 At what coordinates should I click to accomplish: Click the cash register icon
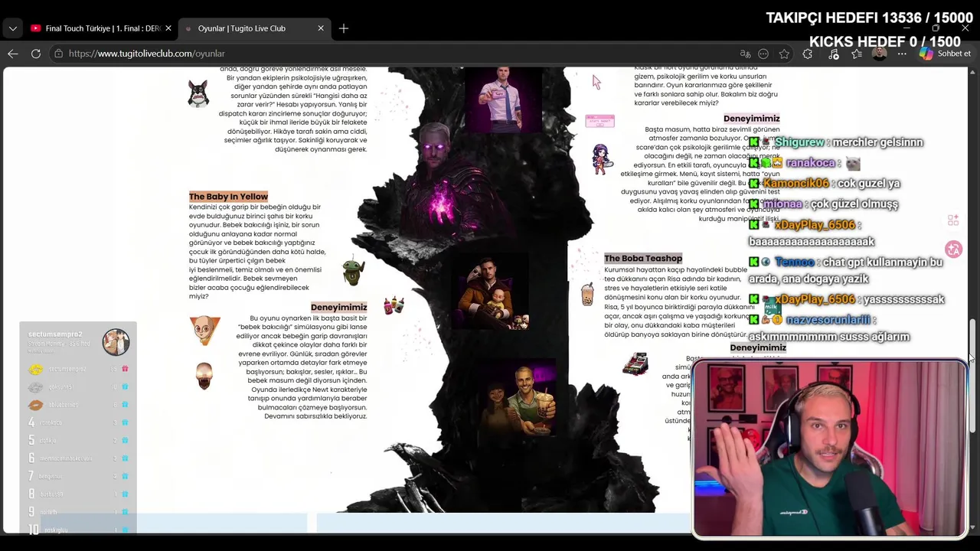click(635, 364)
